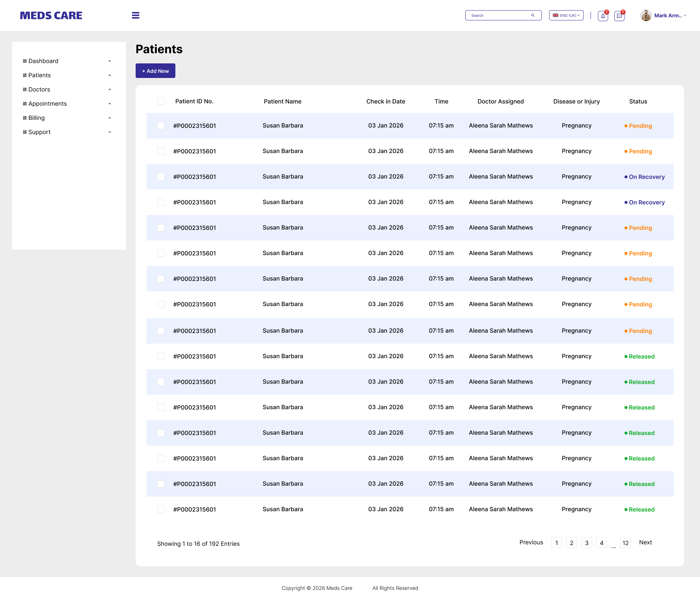700x599 pixels.
Task: Expand the Patients sidebar section
Action: click(x=110, y=75)
